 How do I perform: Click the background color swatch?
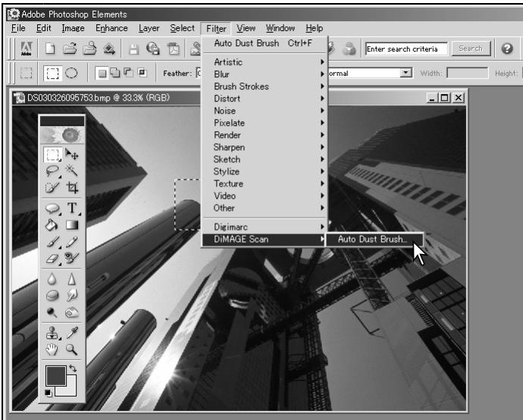click(x=70, y=389)
